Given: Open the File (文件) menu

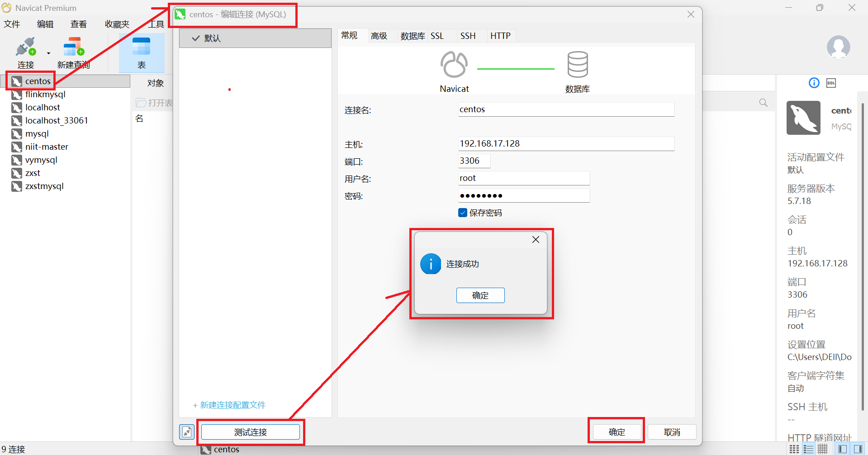Looking at the screenshot, I should 12,24.
